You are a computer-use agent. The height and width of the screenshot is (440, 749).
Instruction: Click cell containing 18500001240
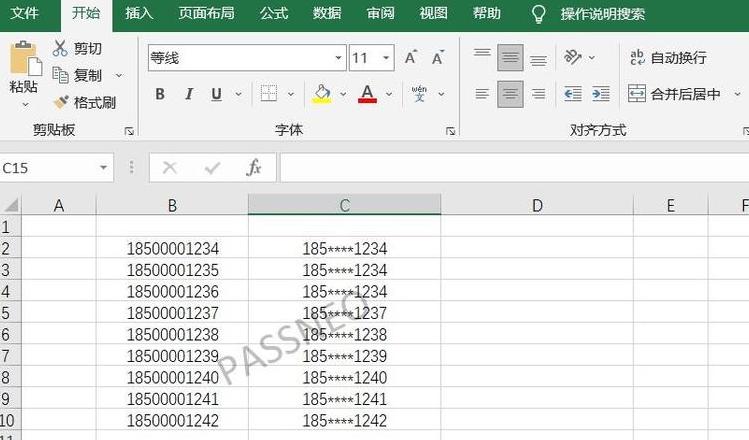[172, 377]
